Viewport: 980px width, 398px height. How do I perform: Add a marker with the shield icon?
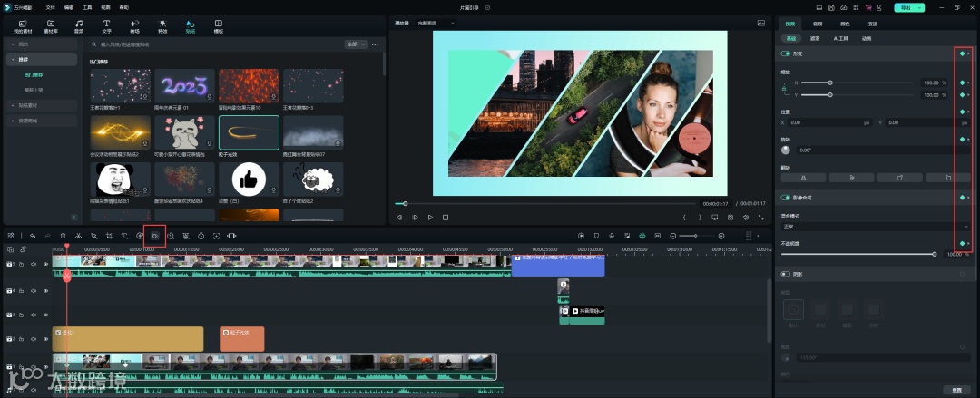coord(596,236)
